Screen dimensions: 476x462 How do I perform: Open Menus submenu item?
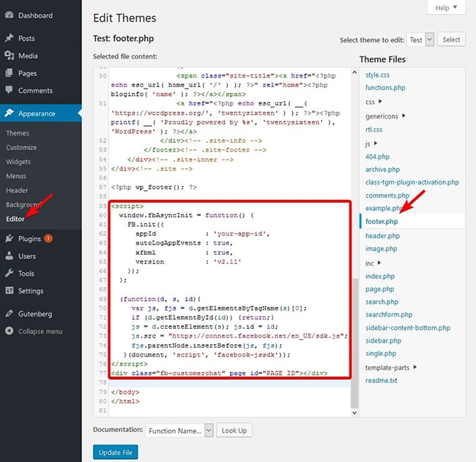tap(16, 176)
